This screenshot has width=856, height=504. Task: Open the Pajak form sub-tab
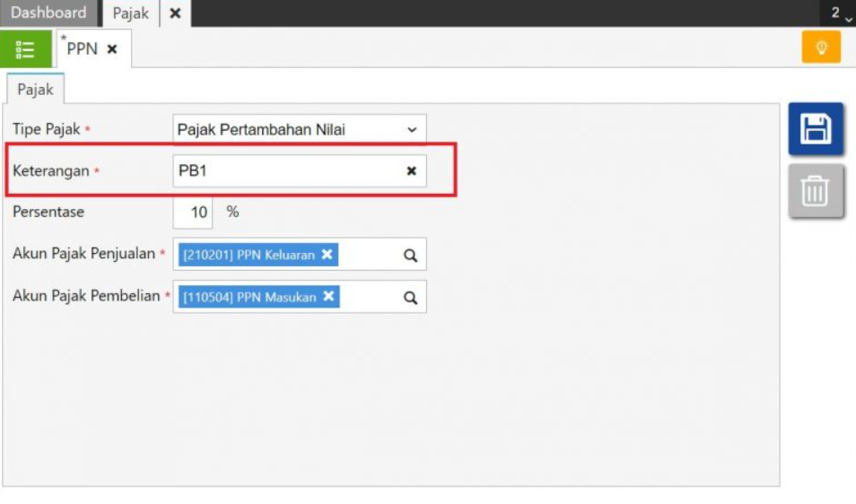[x=35, y=90]
